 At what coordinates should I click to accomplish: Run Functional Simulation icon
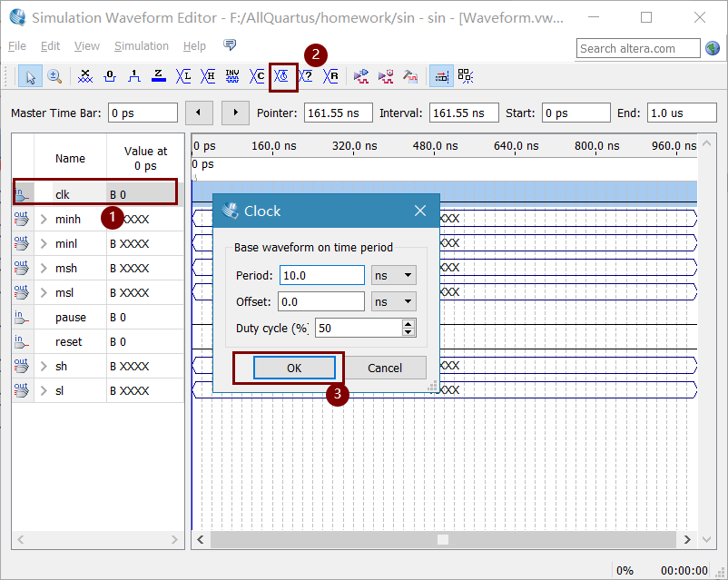point(361,76)
